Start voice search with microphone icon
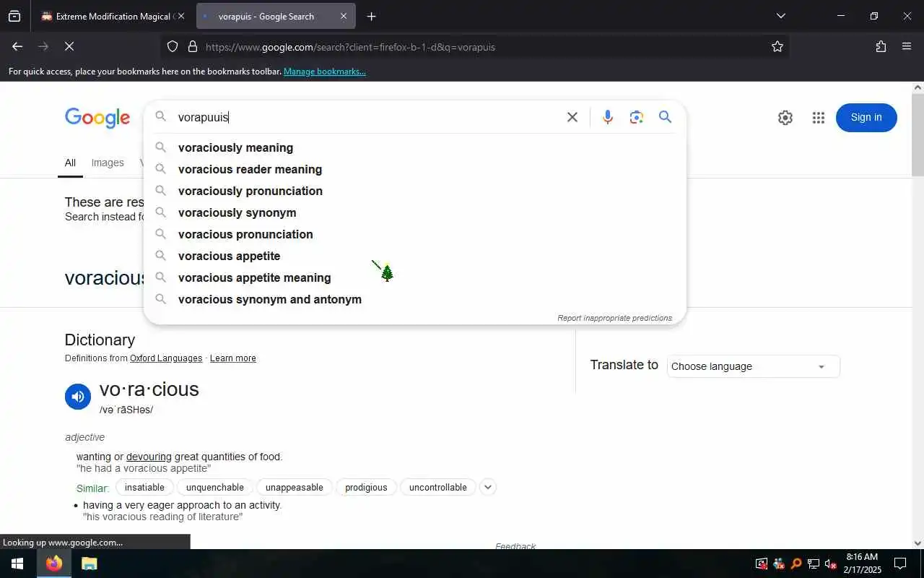 608,117
